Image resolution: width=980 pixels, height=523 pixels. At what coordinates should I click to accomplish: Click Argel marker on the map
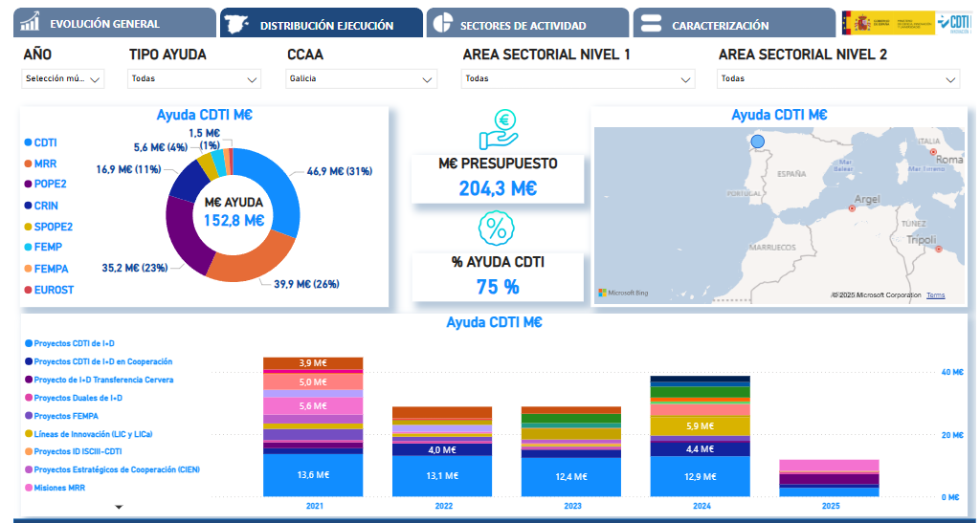(x=851, y=208)
